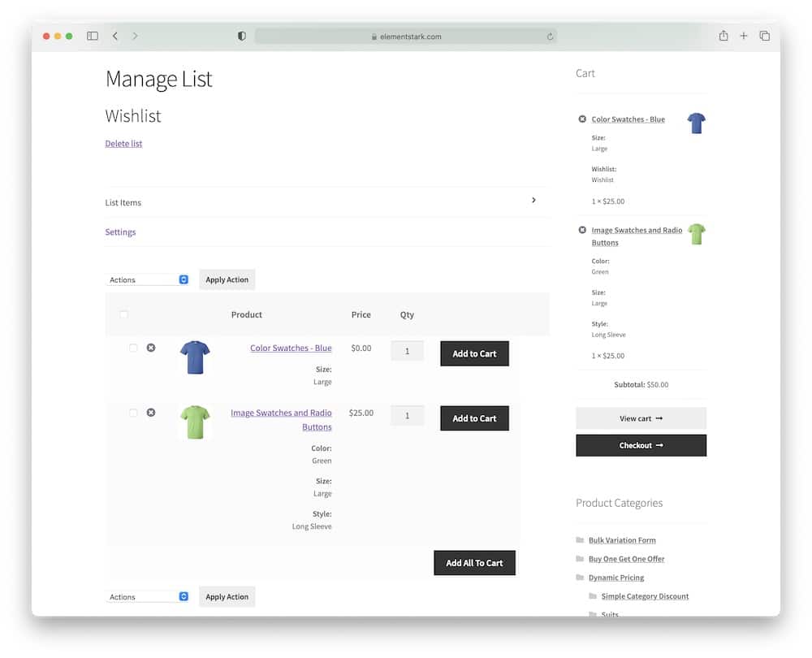Click the bottom Apply Action button

pyautogui.click(x=227, y=597)
